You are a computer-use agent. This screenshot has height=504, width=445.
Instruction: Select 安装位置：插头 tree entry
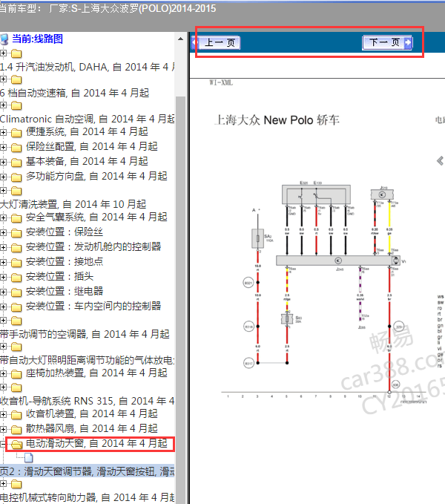click(x=60, y=276)
